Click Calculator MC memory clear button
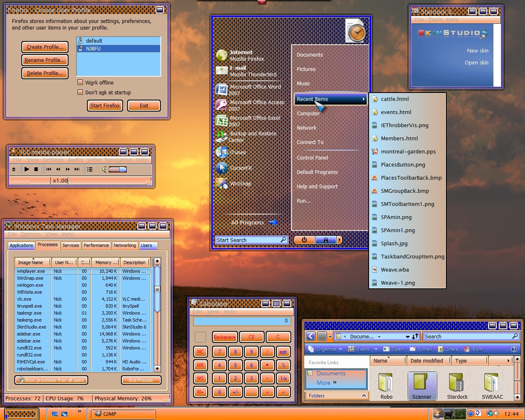Image resolution: width=525 pixels, height=420 pixels. [x=200, y=352]
